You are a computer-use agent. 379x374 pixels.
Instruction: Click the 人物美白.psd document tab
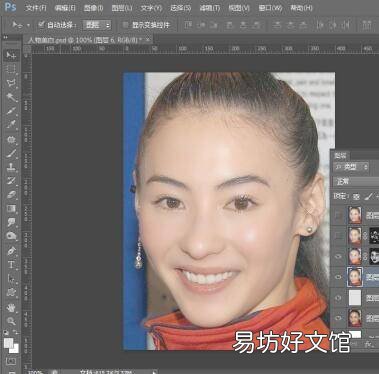(85, 40)
